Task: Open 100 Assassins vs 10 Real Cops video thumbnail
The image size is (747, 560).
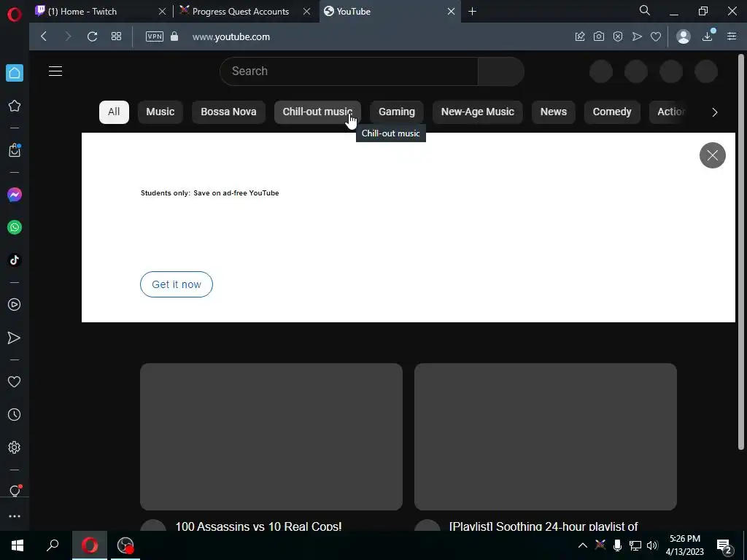Action: tap(271, 437)
